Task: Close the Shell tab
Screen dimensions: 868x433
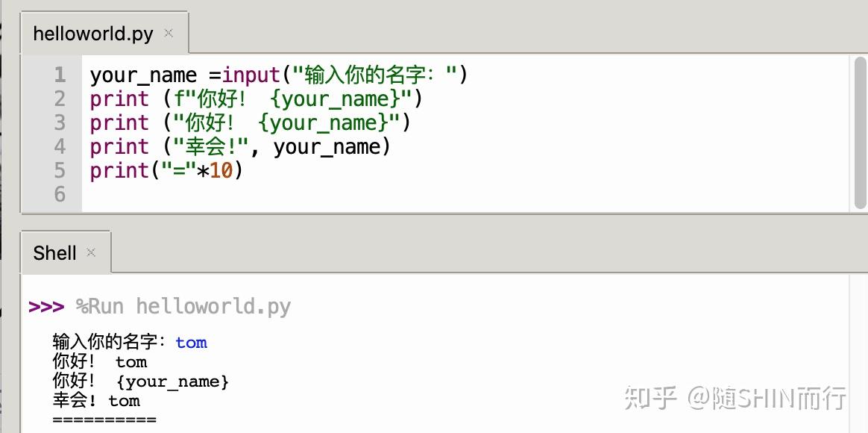Action: [91, 252]
